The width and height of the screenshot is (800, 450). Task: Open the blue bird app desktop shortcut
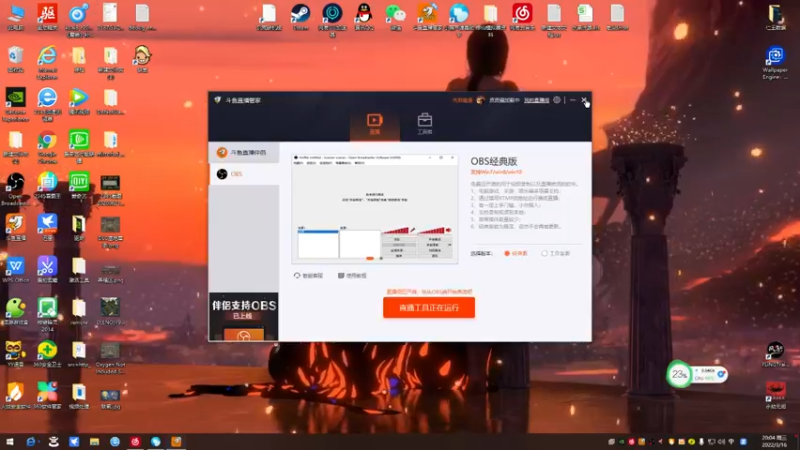(x=47, y=228)
